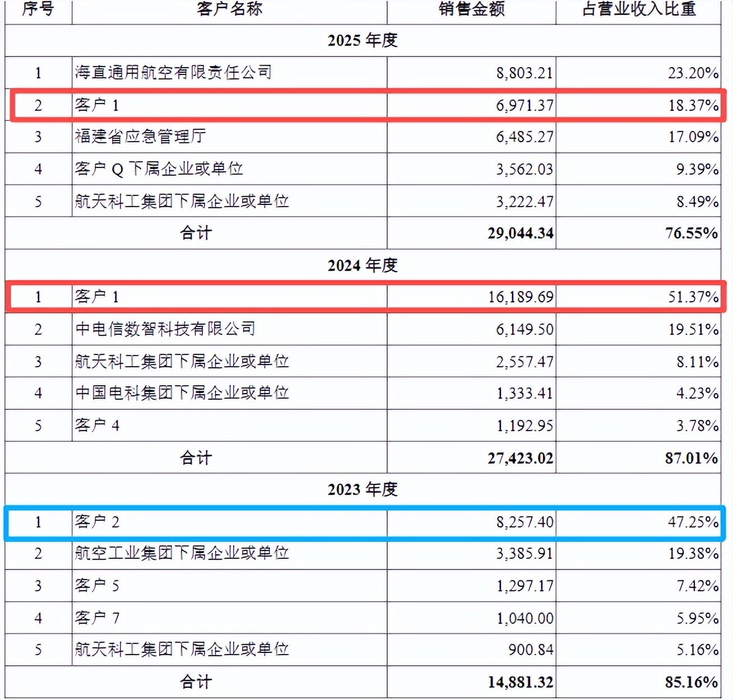
Task: Click the total percentage 87.01%
Action: [692, 458]
